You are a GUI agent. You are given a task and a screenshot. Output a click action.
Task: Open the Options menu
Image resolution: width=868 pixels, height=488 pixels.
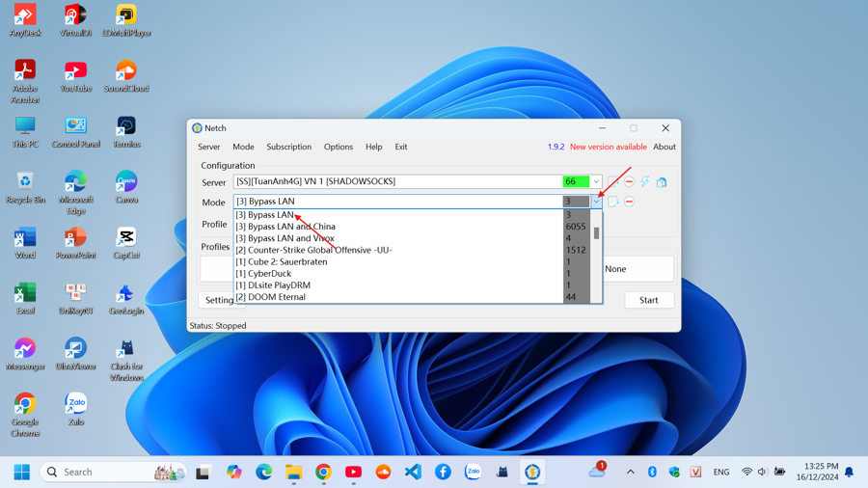(338, 148)
